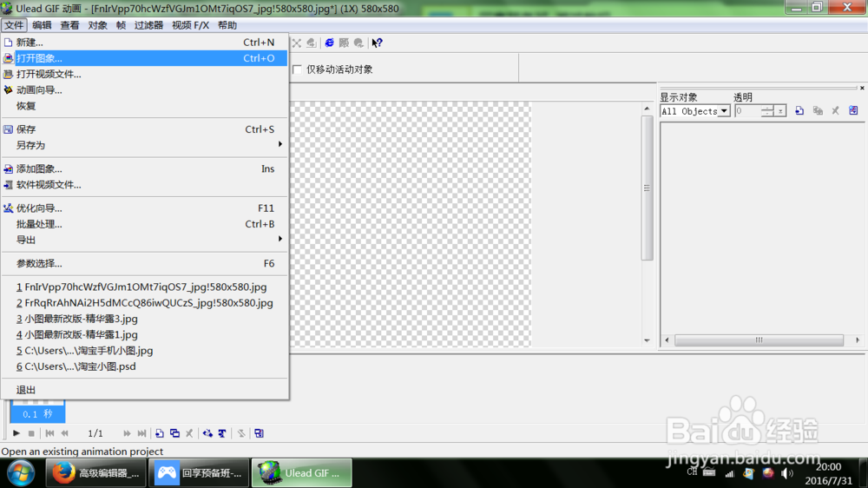Open the 查看 menu
The height and width of the screenshot is (488, 868).
coord(69,25)
